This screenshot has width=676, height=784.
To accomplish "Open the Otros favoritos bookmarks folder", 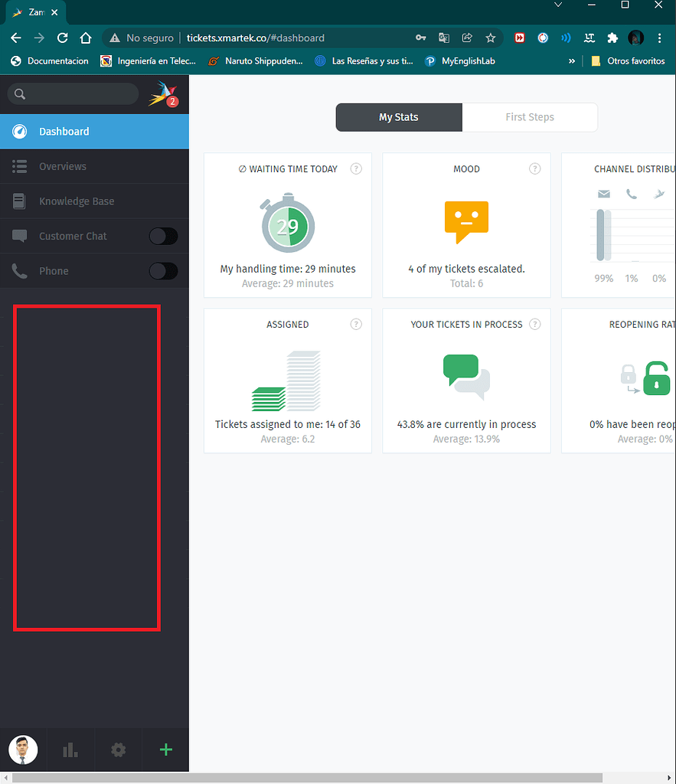I will pyautogui.click(x=626, y=60).
